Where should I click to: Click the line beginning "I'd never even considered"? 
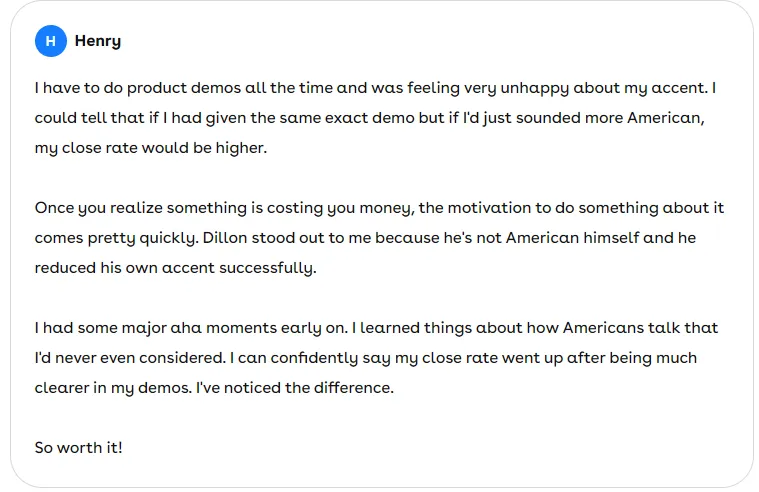(365, 358)
